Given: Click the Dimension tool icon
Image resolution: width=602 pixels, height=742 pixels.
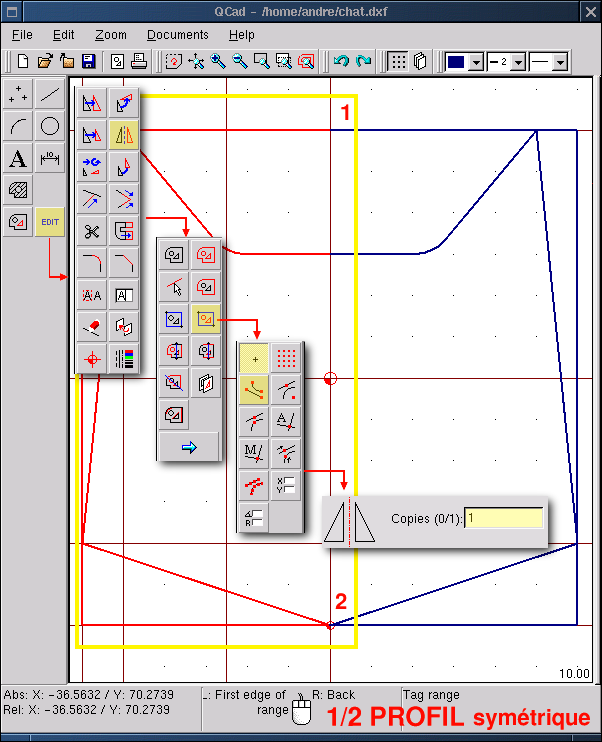Looking at the screenshot, I should 50,159.
